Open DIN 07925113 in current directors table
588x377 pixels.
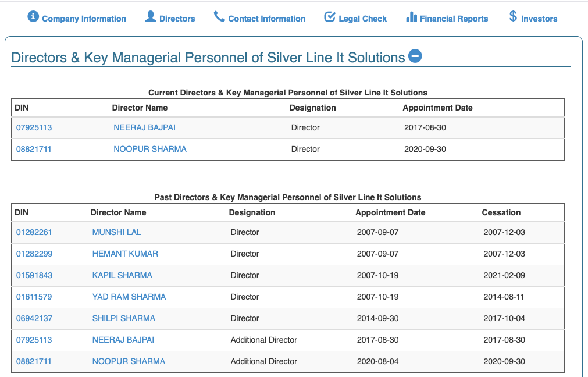[x=34, y=127]
